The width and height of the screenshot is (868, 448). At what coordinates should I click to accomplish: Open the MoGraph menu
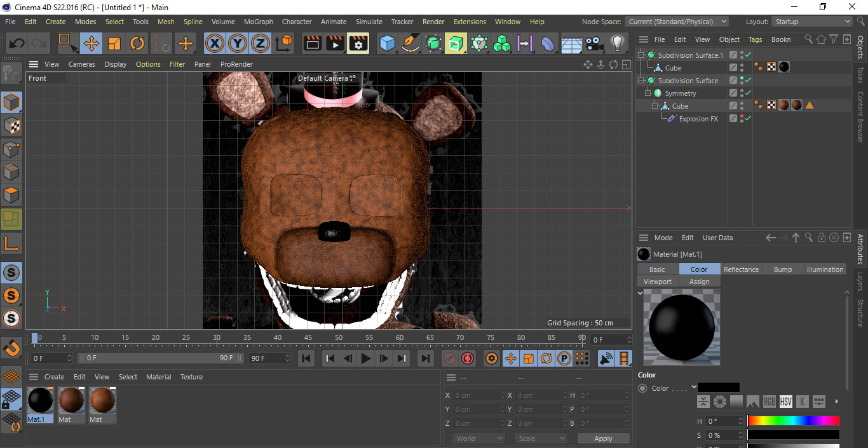click(x=259, y=22)
